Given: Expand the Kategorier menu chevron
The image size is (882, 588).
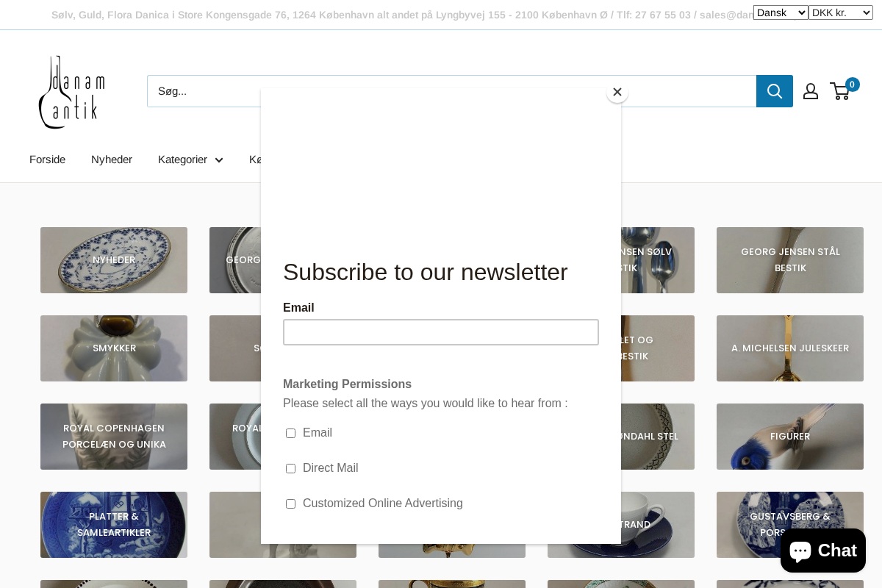Looking at the screenshot, I should [218, 159].
